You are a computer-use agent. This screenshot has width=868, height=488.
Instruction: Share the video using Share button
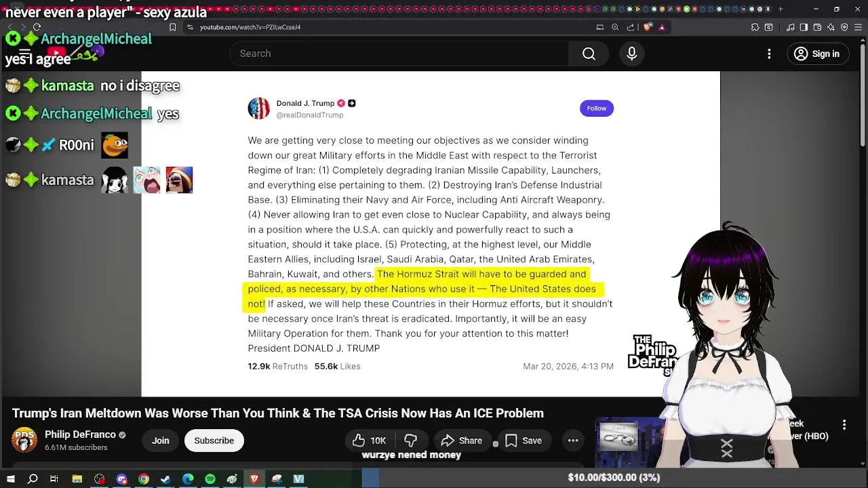(462, 441)
